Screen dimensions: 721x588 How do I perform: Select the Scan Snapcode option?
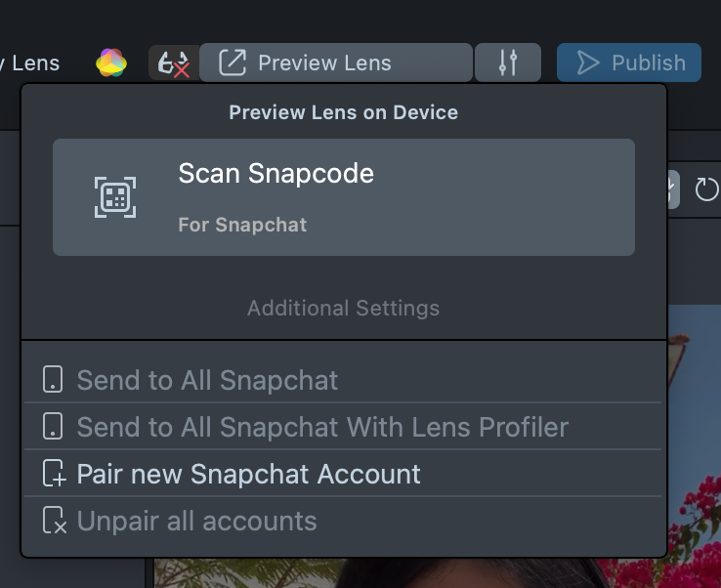[x=344, y=197]
